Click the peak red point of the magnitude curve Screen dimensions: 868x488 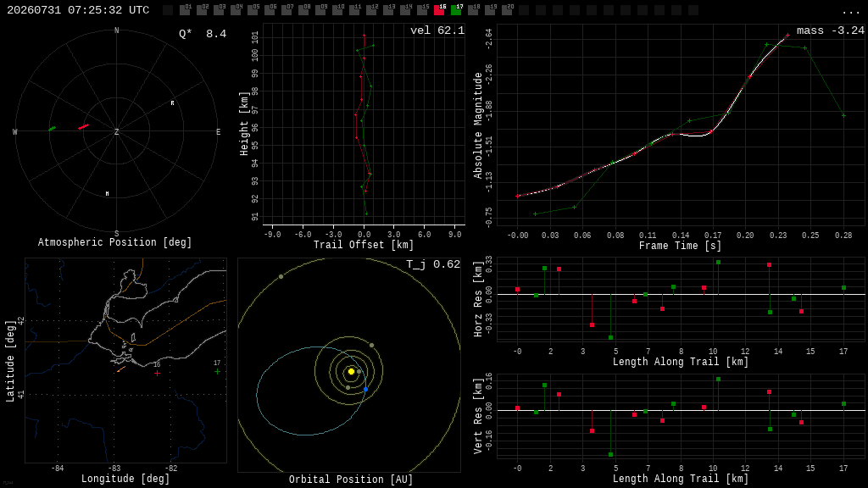(787, 36)
